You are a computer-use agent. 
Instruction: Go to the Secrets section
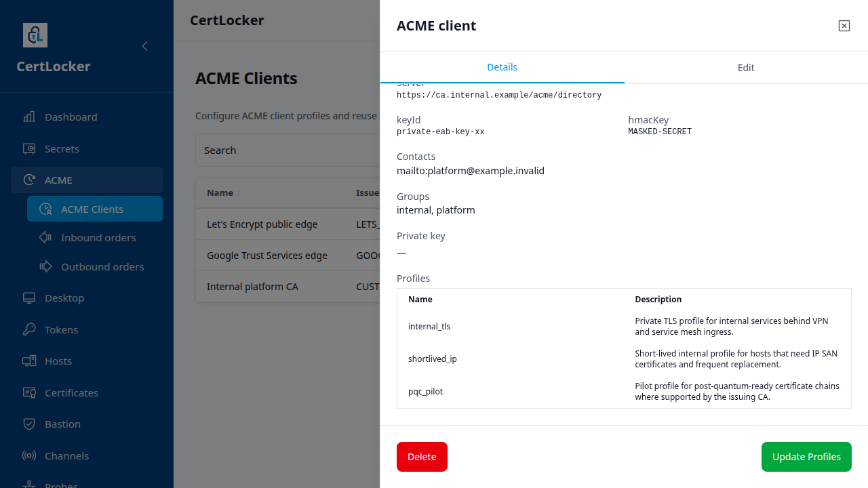87,148
